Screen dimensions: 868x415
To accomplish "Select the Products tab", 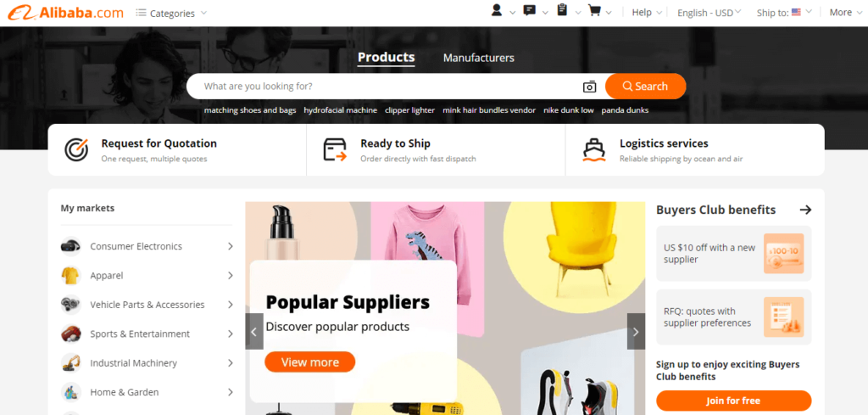I will pyautogui.click(x=386, y=57).
